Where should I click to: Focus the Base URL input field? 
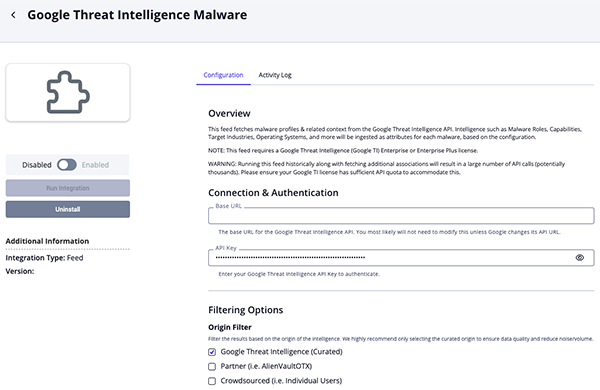[401, 216]
